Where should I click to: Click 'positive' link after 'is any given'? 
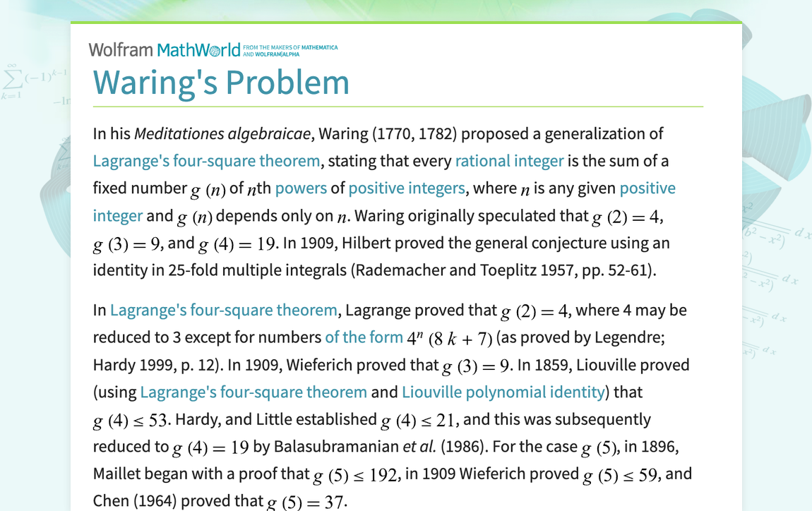tap(647, 188)
